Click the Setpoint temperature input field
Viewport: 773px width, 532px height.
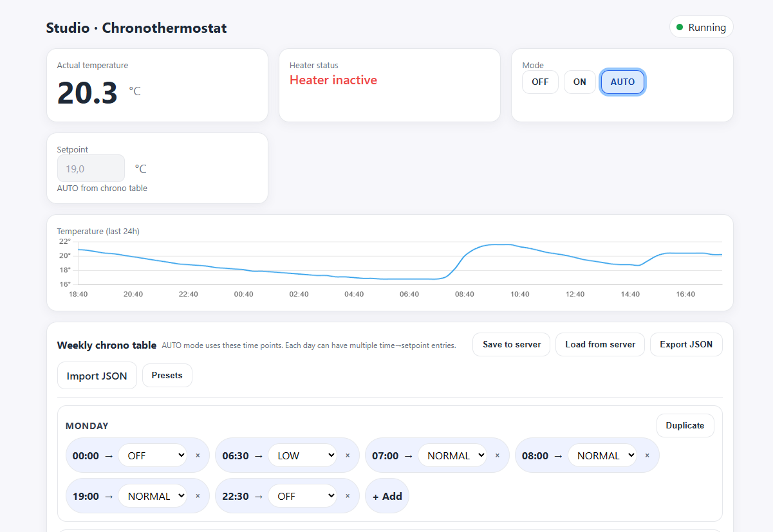coord(91,169)
